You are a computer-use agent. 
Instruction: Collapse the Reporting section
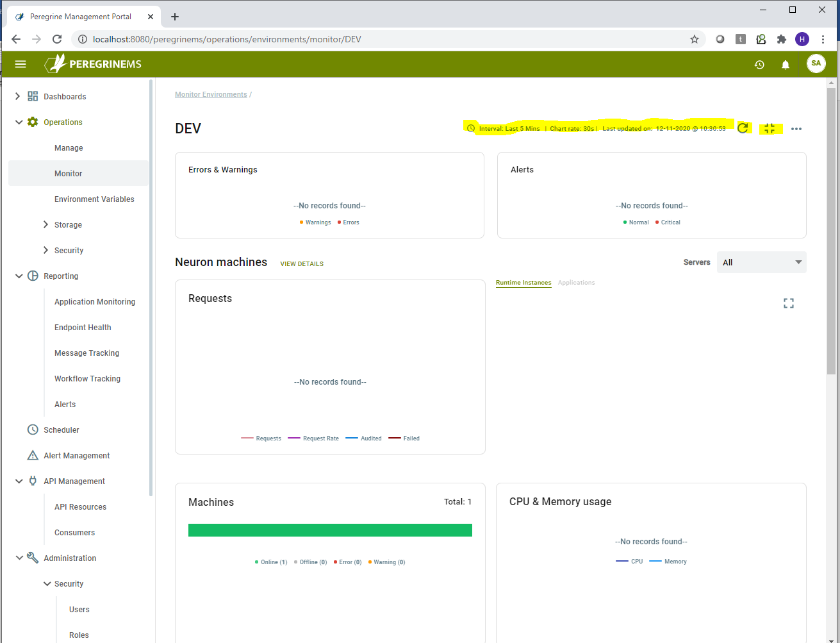coord(19,276)
